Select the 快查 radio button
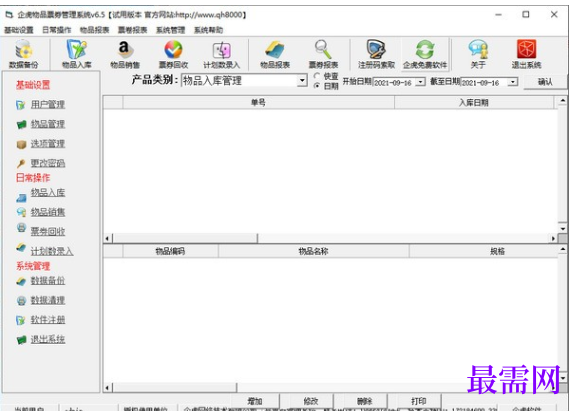The height and width of the screenshot is (411, 579). pyautogui.click(x=316, y=76)
